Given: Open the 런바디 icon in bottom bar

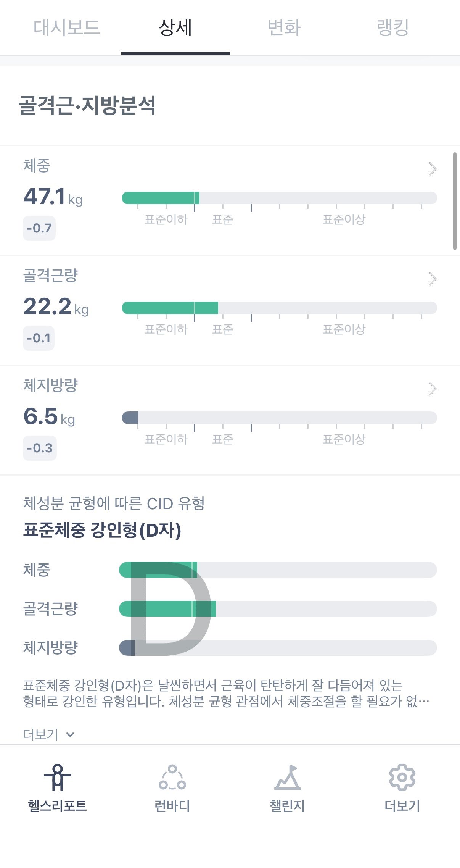Looking at the screenshot, I should [172, 777].
